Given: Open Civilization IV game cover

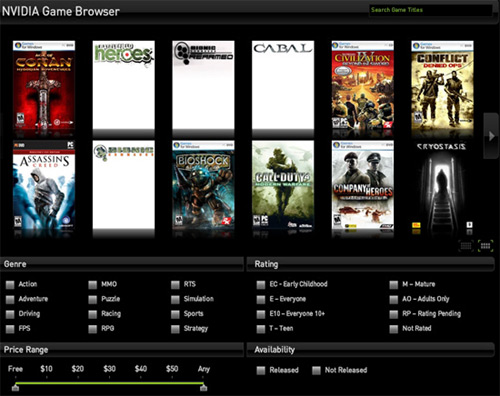Looking at the screenshot, I should click(x=363, y=85).
